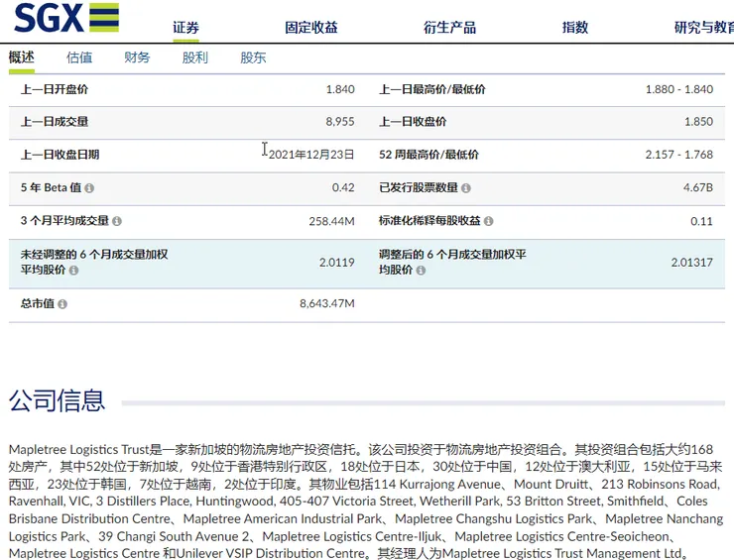
Task: Click the 上一日开盘价 value 1.840
Action: 340,89
